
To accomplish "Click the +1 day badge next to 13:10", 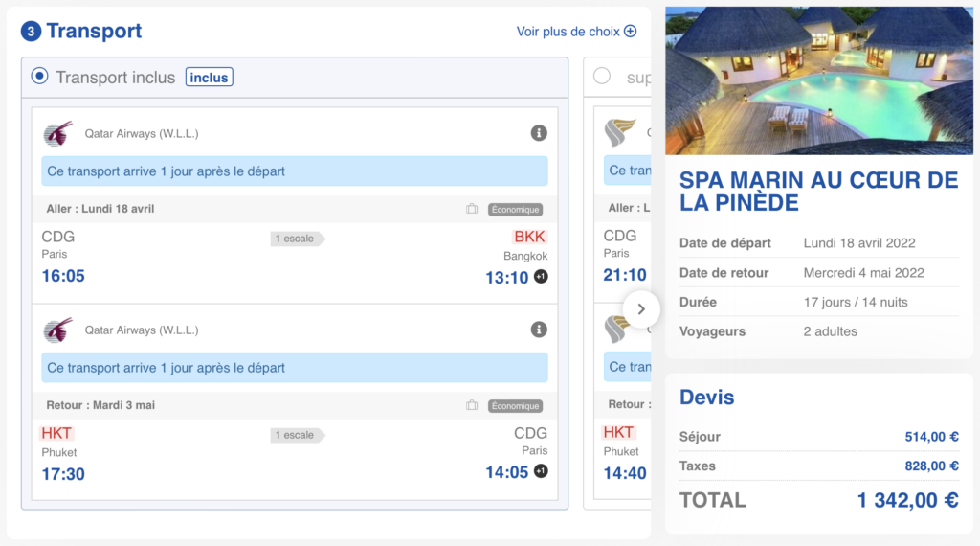I will (541, 277).
